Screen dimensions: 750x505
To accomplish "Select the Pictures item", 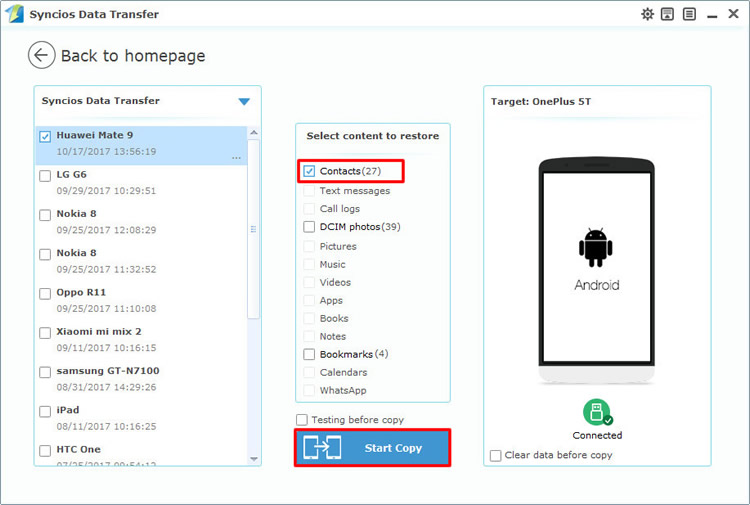I will (x=338, y=246).
